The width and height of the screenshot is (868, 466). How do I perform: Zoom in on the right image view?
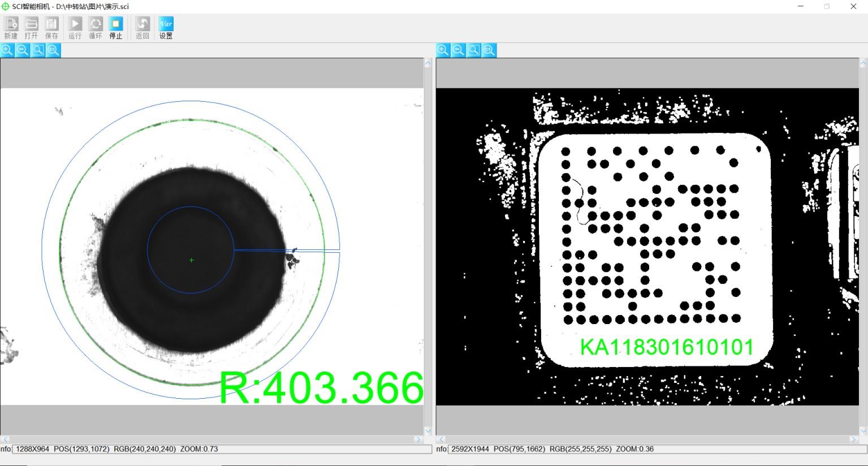tap(443, 50)
